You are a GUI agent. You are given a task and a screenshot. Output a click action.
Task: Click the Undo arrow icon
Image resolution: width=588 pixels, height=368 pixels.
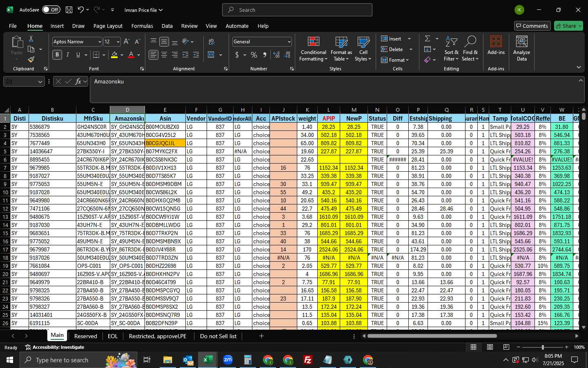point(81,10)
